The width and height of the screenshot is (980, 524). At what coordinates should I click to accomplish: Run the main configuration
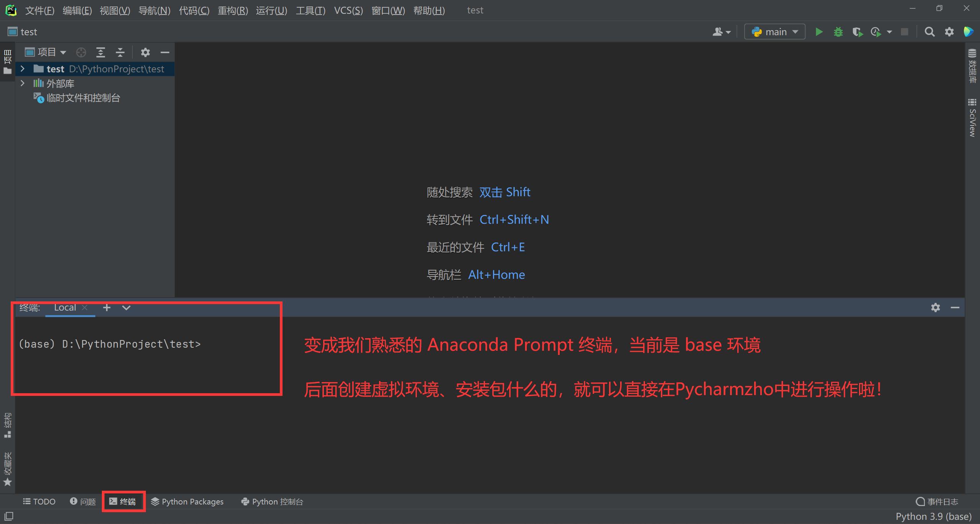(x=819, y=31)
